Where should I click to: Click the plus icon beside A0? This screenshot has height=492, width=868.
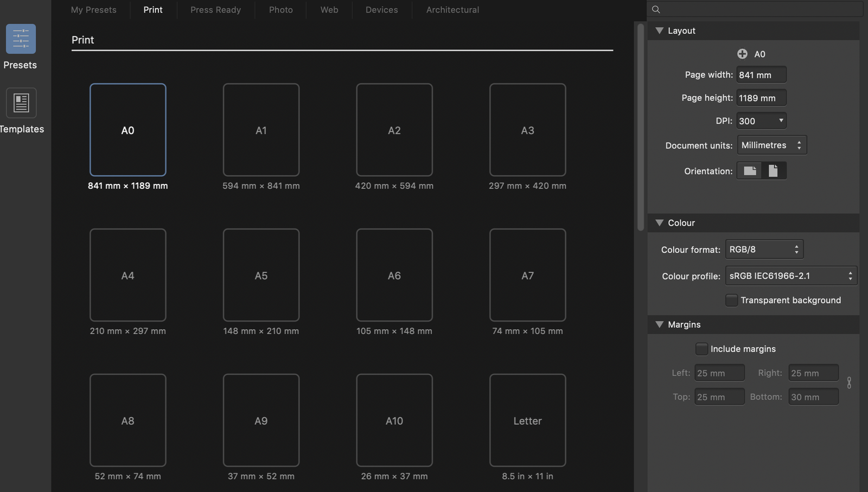[742, 54]
